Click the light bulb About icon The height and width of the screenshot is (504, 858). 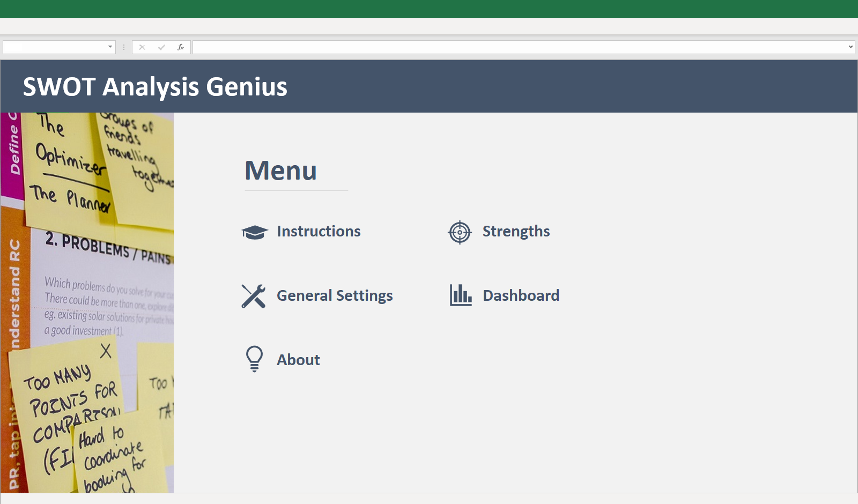point(254,359)
